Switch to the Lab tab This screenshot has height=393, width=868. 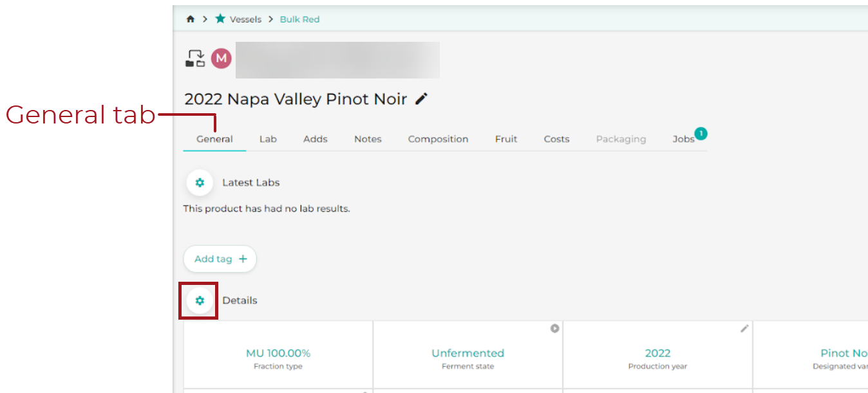pos(268,139)
